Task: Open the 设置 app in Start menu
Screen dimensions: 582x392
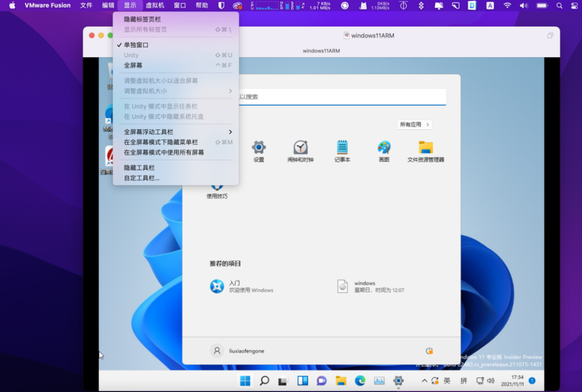Action: click(x=259, y=151)
